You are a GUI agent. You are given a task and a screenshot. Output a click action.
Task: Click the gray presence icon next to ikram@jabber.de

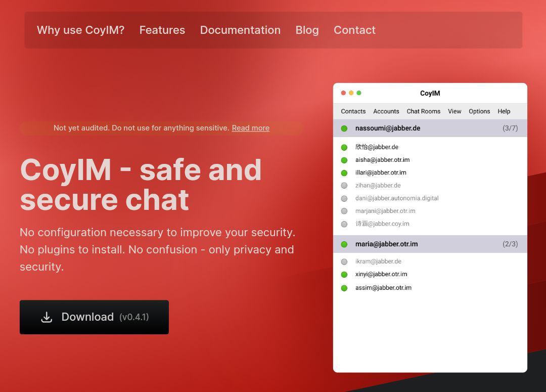pyautogui.click(x=344, y=262)
